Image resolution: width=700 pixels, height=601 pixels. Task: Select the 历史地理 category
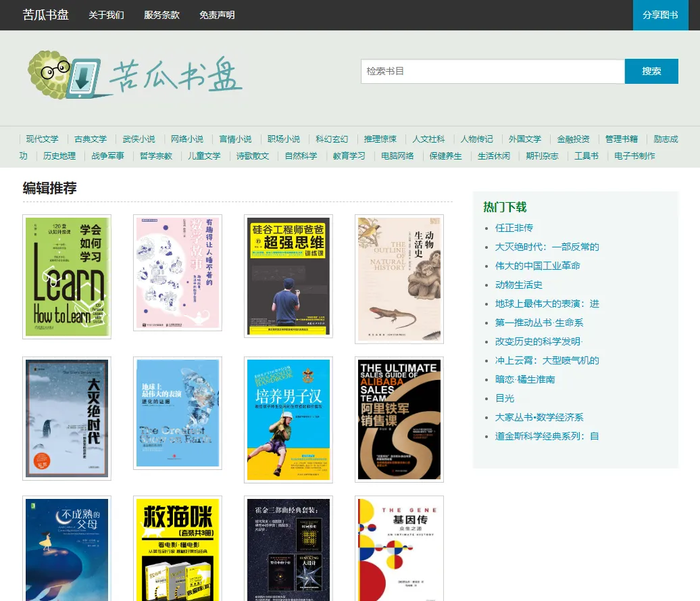59,156
